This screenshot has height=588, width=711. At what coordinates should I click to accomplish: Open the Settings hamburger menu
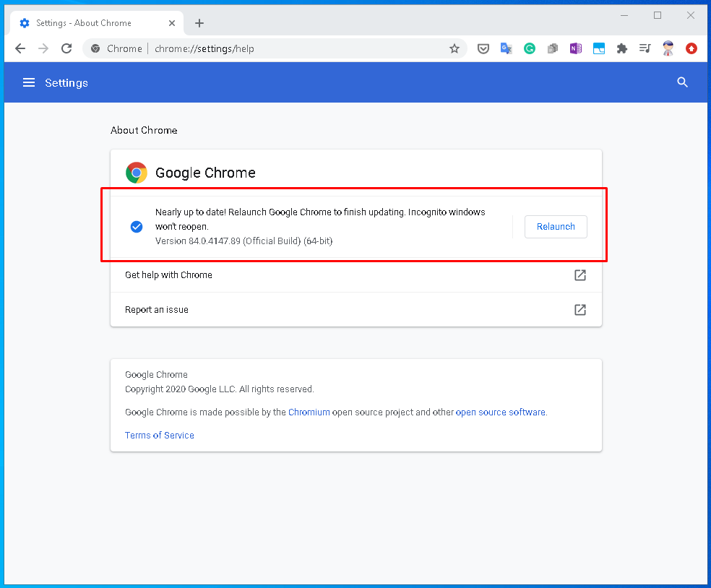click(29, 82)
